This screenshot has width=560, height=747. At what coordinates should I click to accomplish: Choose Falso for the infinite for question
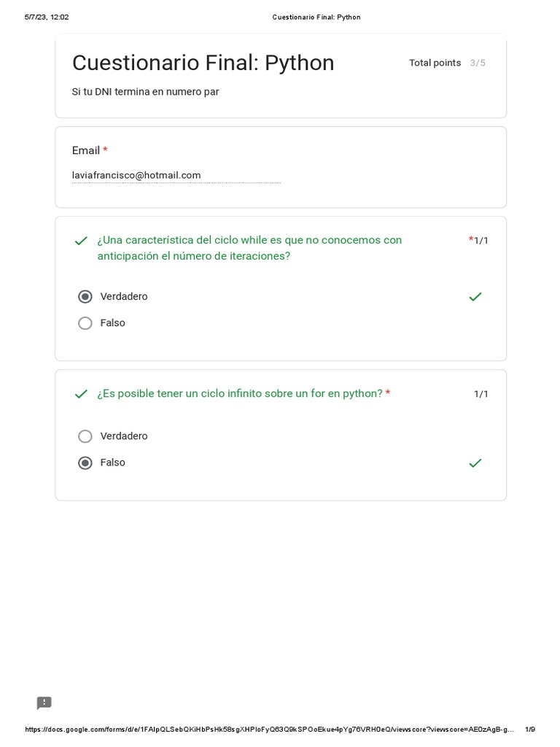point(85,463)
